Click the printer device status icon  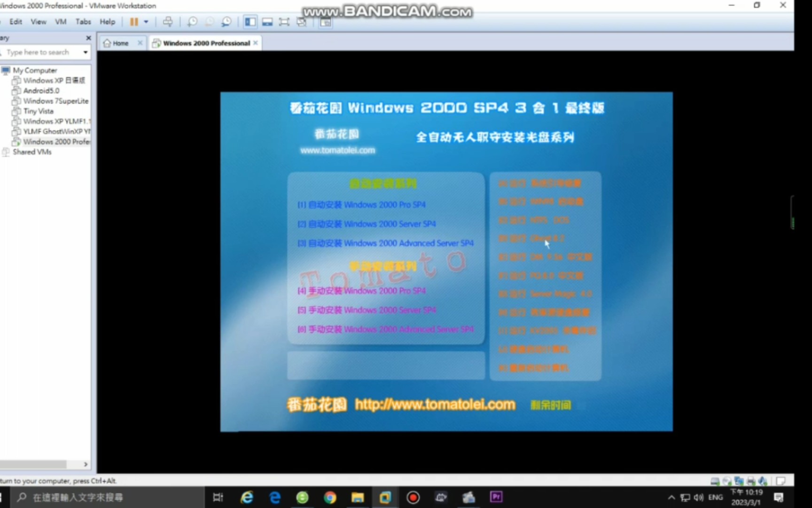click(x=751, y=481)
